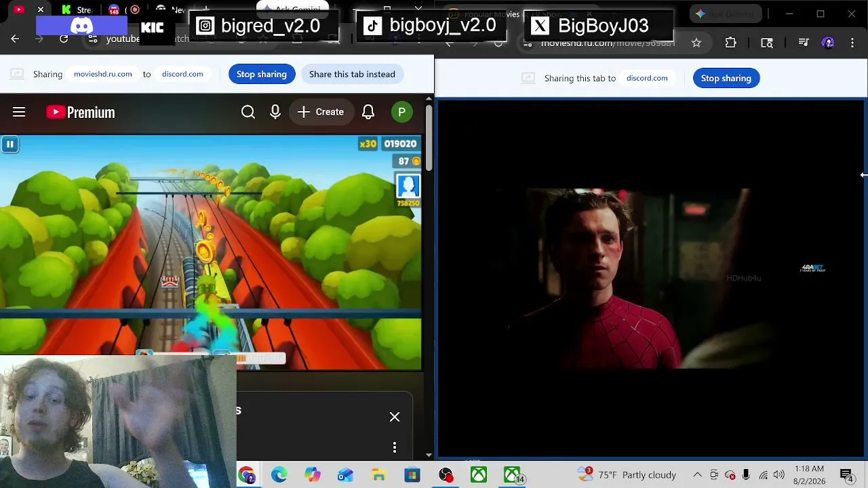Open Outlook from the taskbar
Viewport: 868px width, 488px height.
[346, 475]
